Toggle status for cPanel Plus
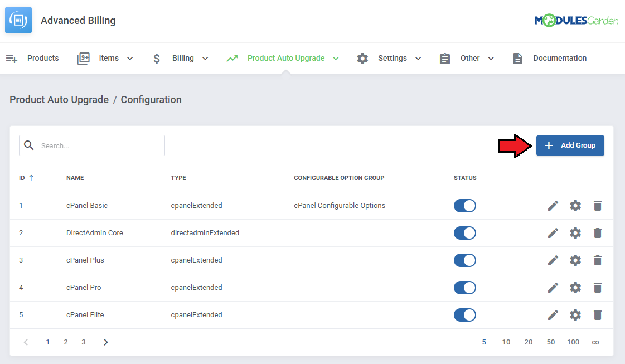Viewport: 625px width, 364px height. (465, 260)
